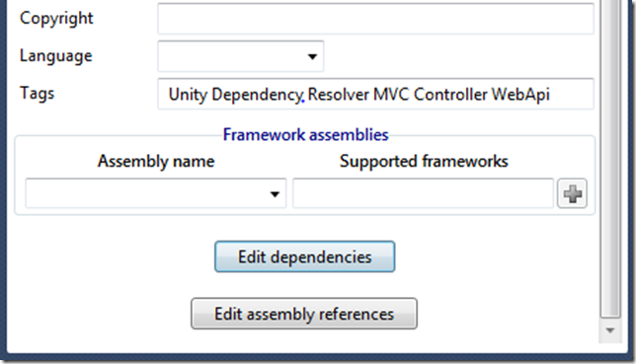
Task: Select the Supported frameworks text box
Action: click(x=423, y=193)
